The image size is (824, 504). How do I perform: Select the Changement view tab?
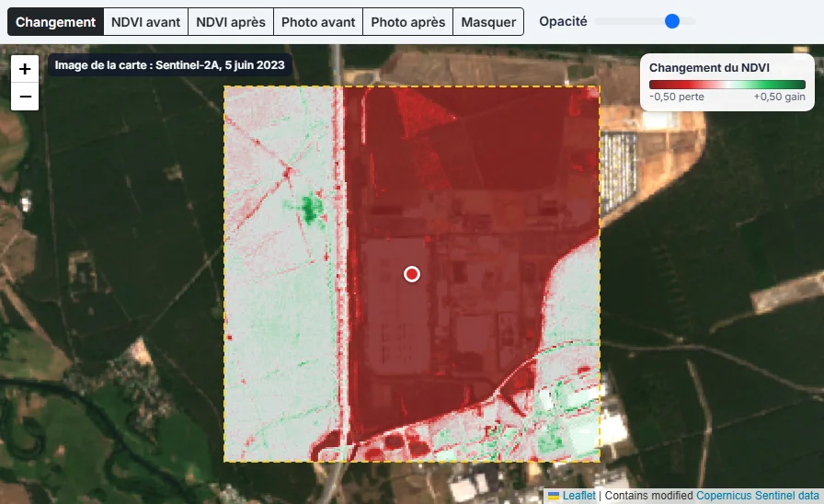coord(56,22)
